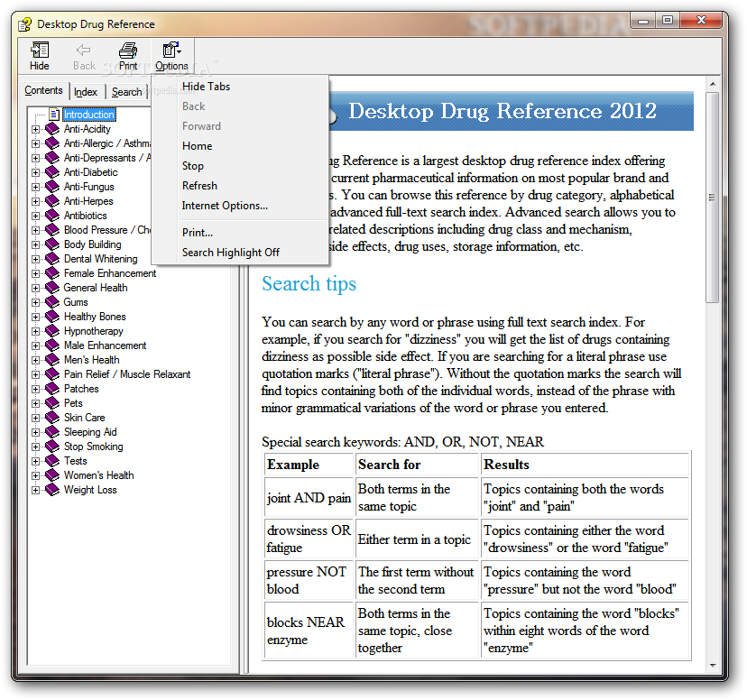
Task: Open the Tests category label
Action: point(76,461)
